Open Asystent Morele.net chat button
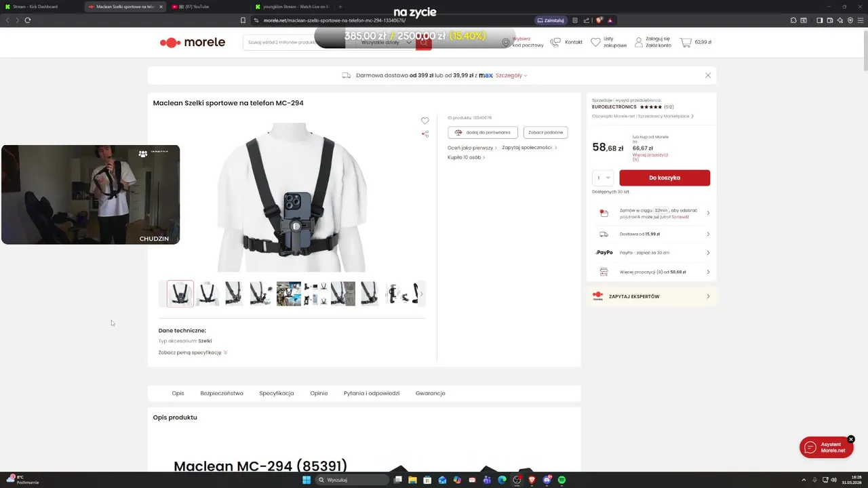 (x=826, y=448)
